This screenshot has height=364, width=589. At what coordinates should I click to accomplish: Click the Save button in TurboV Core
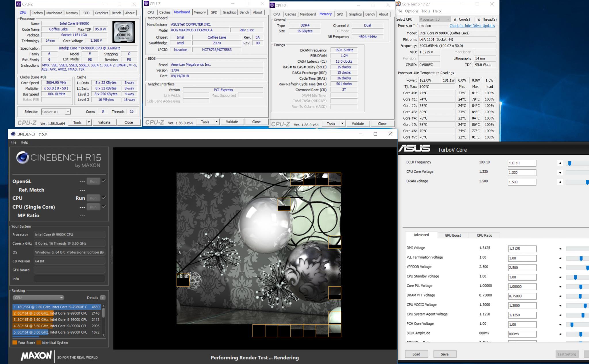click(445, 354)
